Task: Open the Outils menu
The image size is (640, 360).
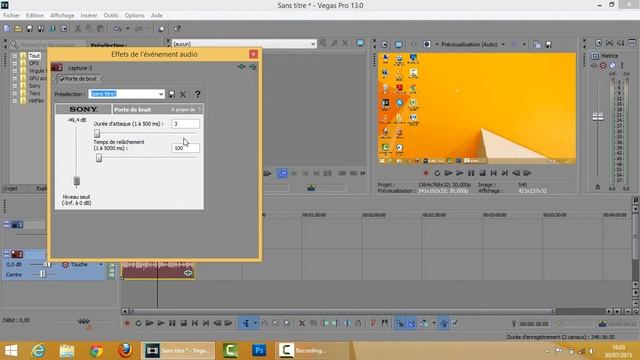Action: [111, 15]
